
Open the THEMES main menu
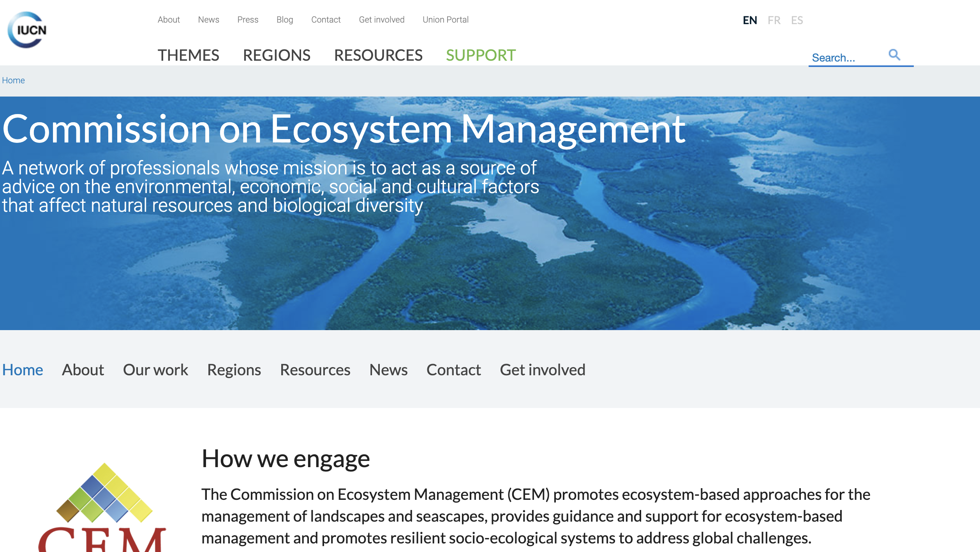click(188, 55)
